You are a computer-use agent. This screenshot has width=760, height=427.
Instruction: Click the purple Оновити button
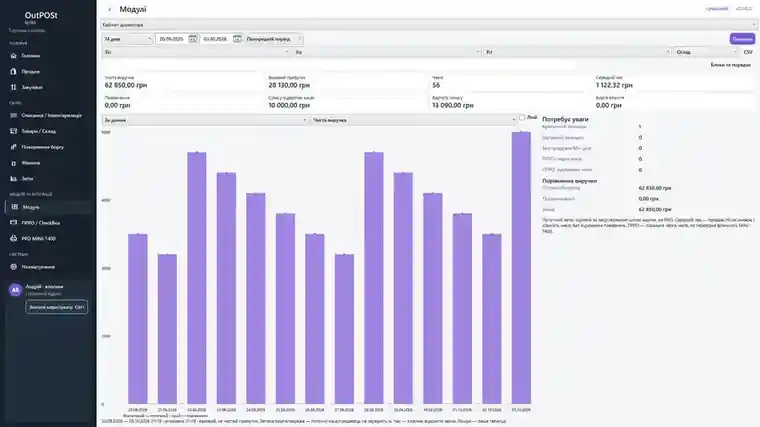pyautogui.click(x=742, y=39)
